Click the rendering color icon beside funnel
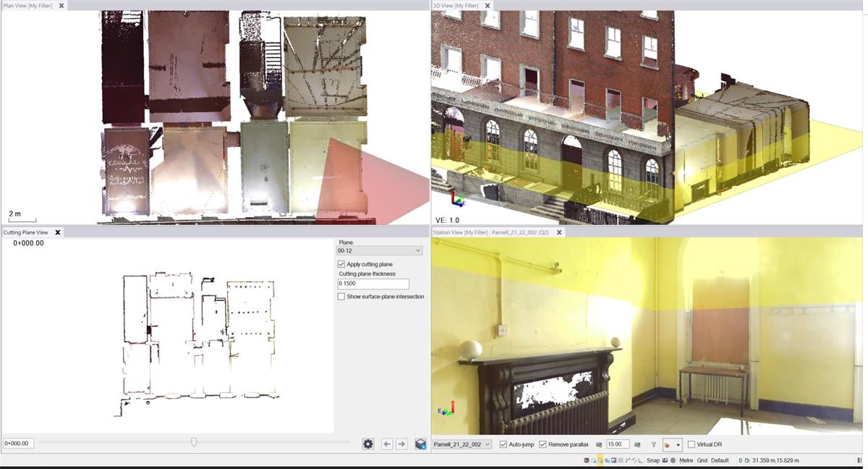Screen dimensions: 868x469 [x=667, y=444]
